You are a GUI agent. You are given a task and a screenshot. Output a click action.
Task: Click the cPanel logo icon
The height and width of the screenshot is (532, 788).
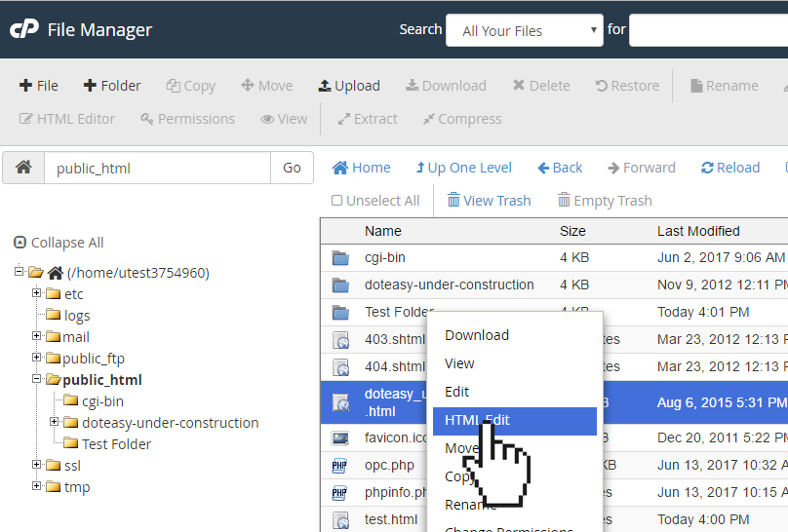pyautogui.click(x=24, y=29)
